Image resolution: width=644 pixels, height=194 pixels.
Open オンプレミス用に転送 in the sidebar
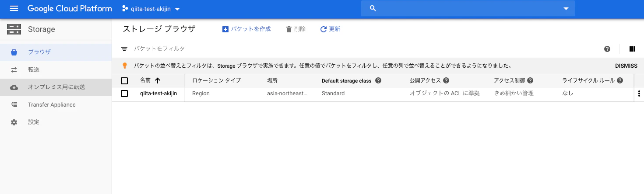tap(56, 87)
